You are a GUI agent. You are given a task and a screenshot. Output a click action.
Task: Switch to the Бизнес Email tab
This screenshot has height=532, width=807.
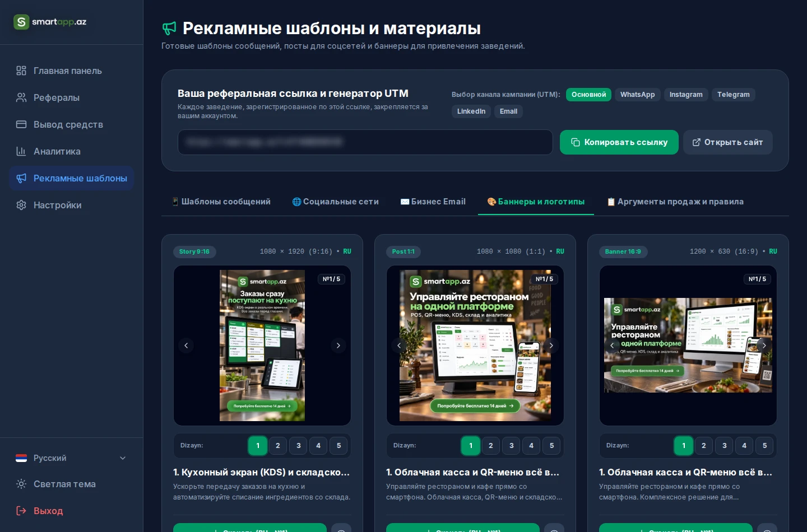(433, 202)
